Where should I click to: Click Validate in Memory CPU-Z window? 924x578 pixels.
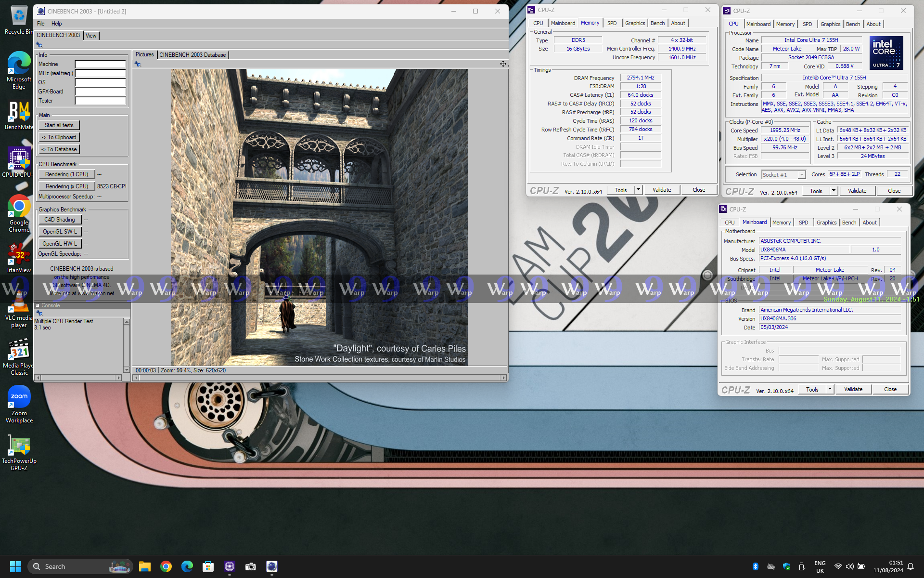[x=662, y=190]
